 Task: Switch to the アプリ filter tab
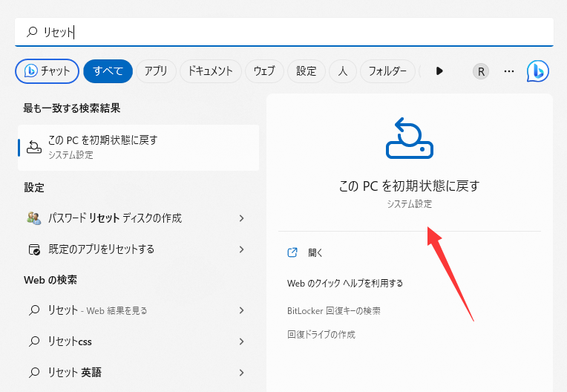(156, 71)
